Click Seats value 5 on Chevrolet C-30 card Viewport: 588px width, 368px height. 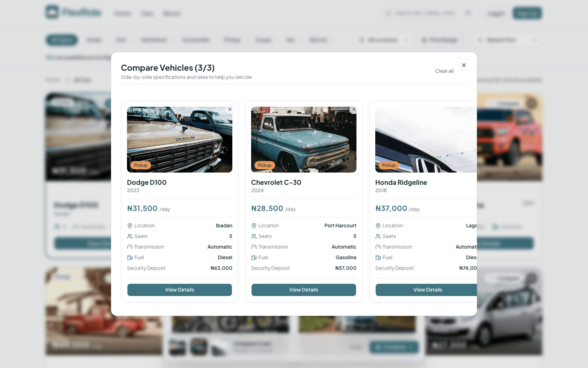click(355, 236)
